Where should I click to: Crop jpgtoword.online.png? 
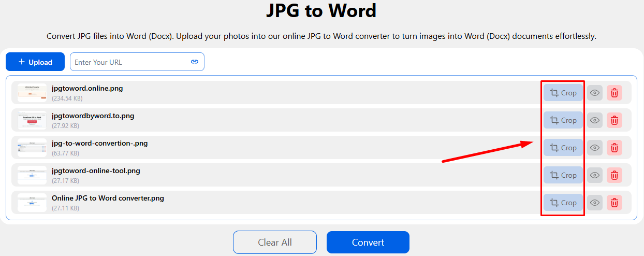(563, 93)
